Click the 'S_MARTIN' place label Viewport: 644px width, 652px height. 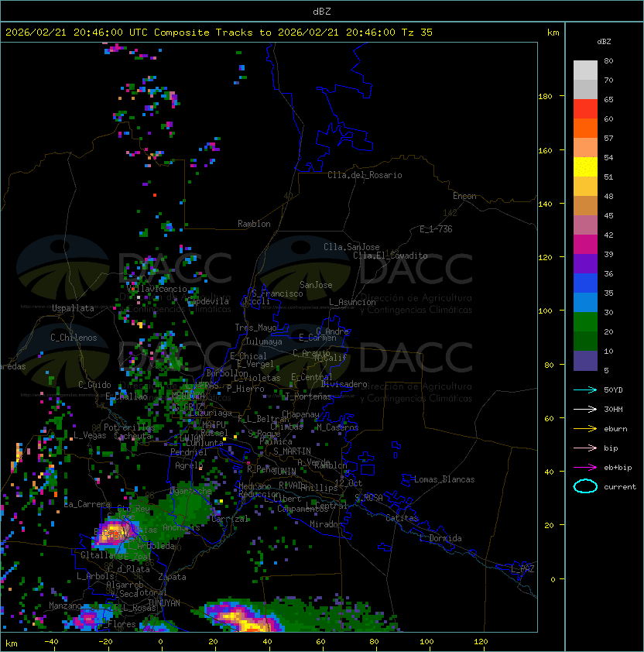[292, 451]
